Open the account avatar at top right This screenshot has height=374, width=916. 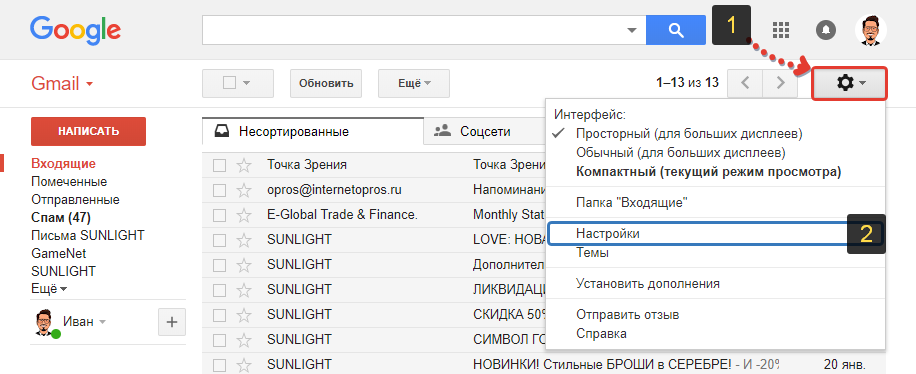click(x=870, y=30)
